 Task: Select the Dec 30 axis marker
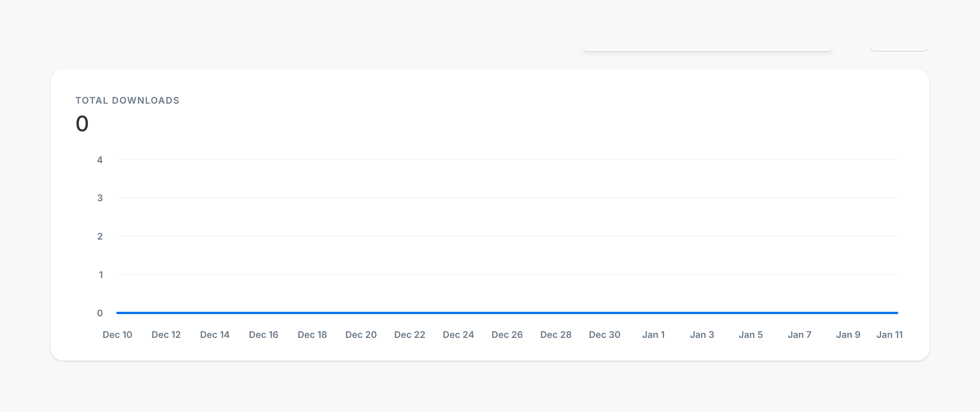(x=604, y=335)
